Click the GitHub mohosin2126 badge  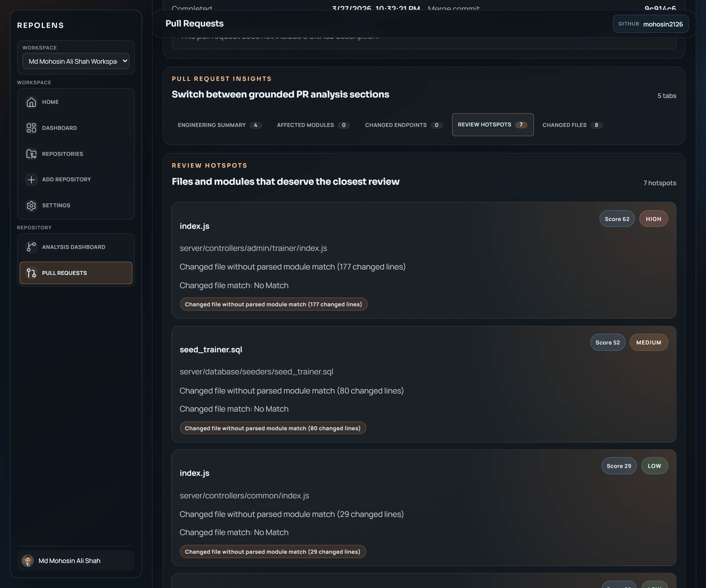point(651,24)
